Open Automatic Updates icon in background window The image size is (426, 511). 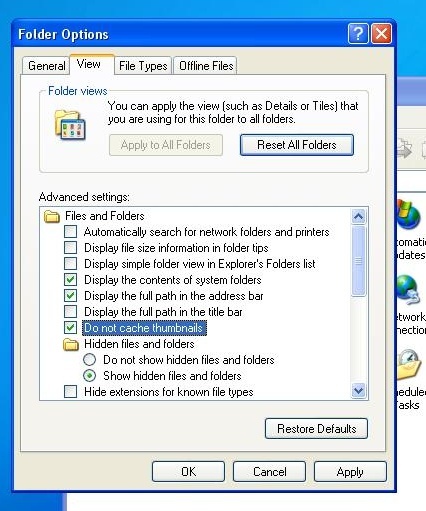[x=409, y=214]
